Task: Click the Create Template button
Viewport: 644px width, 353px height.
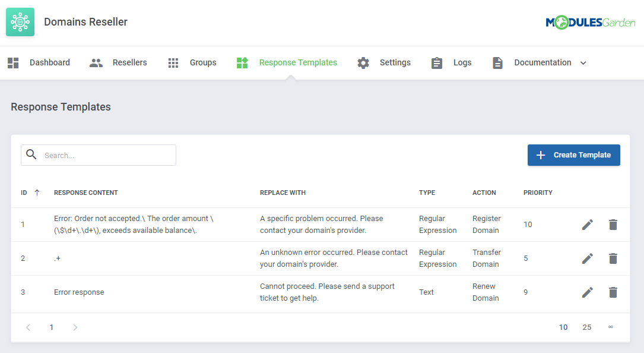Action: coord(574,155)
